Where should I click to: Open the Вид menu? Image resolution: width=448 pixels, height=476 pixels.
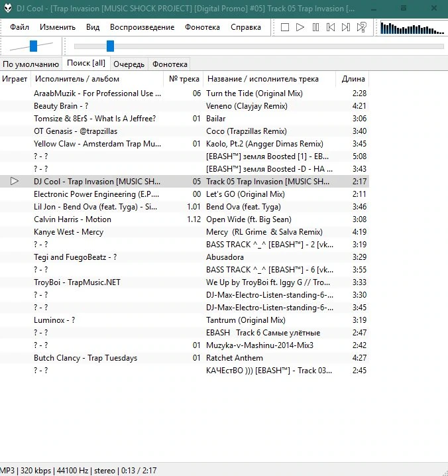coord(93,27)
